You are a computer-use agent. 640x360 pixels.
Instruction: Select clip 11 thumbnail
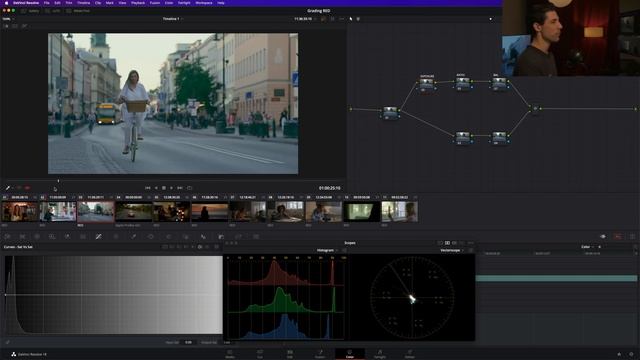pyautogui.click(x=399, y=211)
